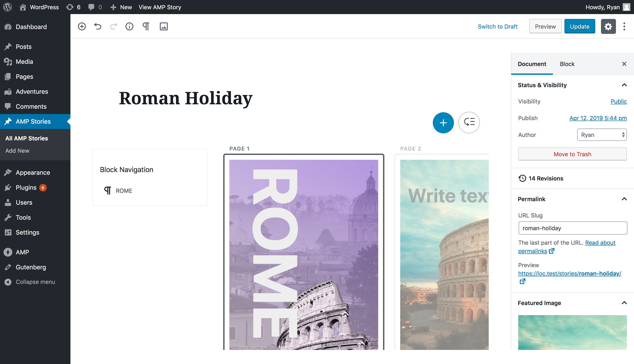Open the more options vertical dots menu

[x=624, y=26]
